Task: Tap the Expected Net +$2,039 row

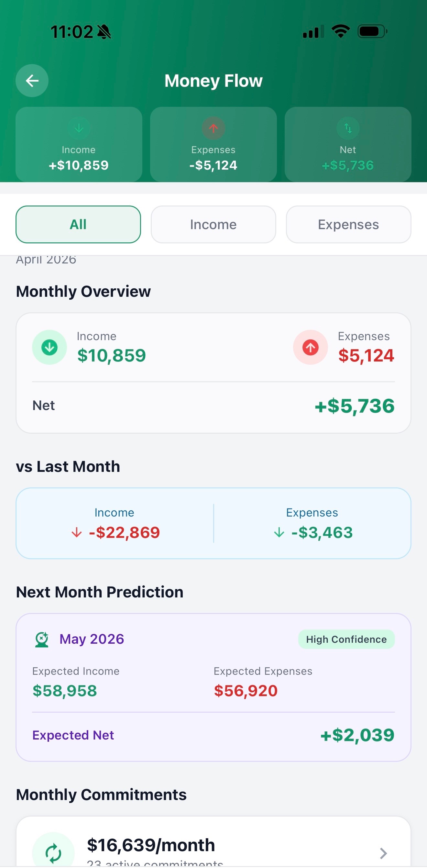Action: point(213,735)
